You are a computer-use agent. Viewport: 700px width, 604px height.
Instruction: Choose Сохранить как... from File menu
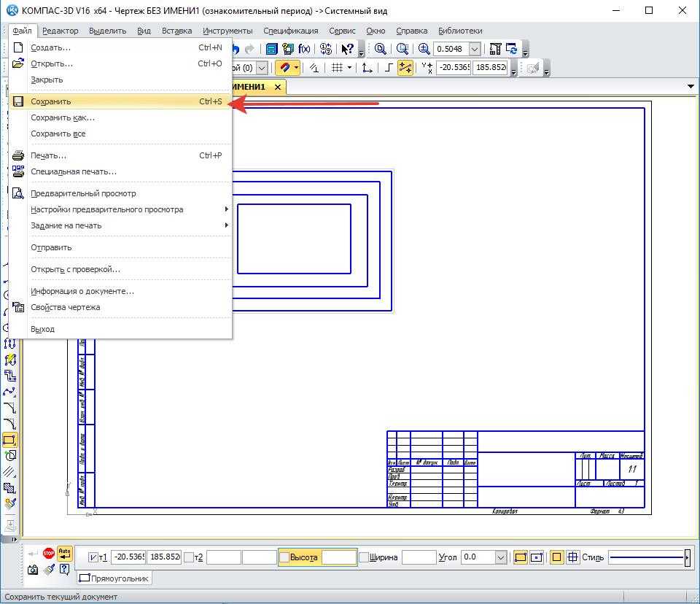(63, 117)
